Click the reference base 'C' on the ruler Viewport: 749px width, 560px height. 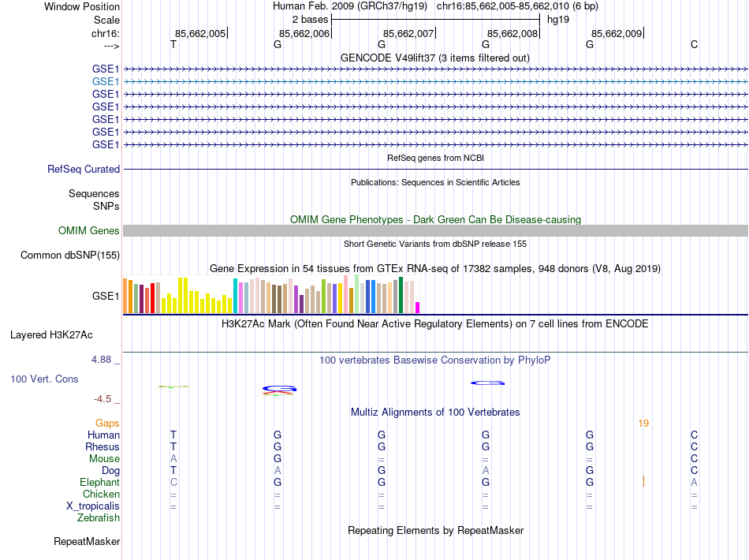point(694,44)
